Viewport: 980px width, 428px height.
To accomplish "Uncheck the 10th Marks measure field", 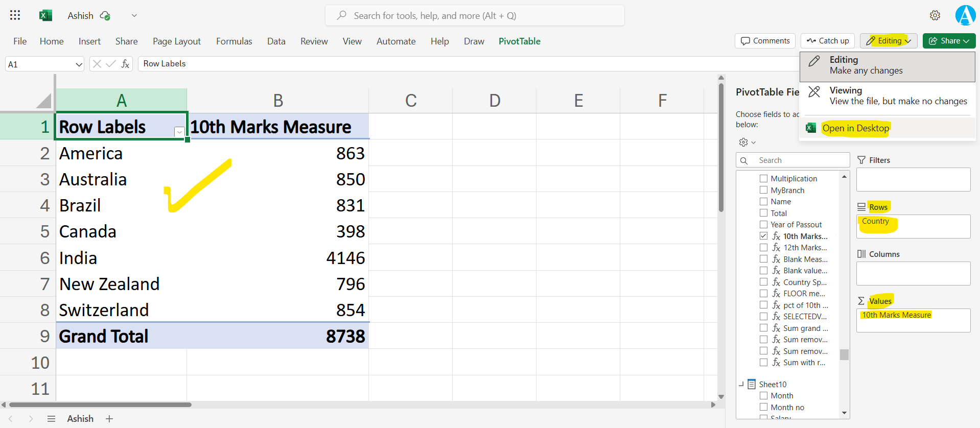I will [x=763, y=236].
